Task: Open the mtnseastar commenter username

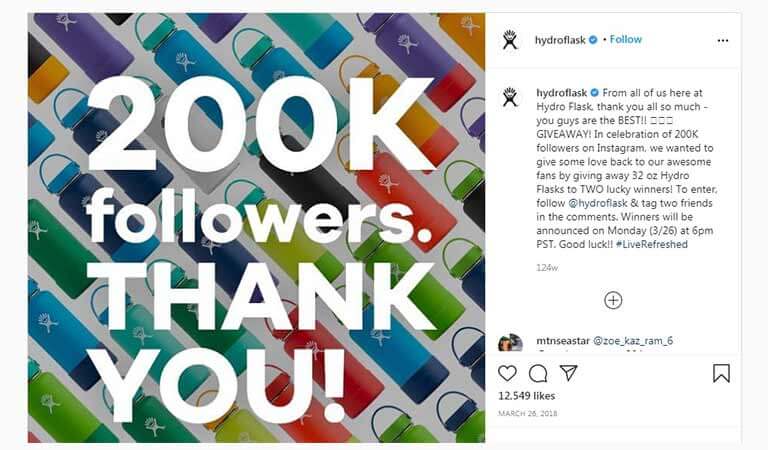Action: (563, 341)
